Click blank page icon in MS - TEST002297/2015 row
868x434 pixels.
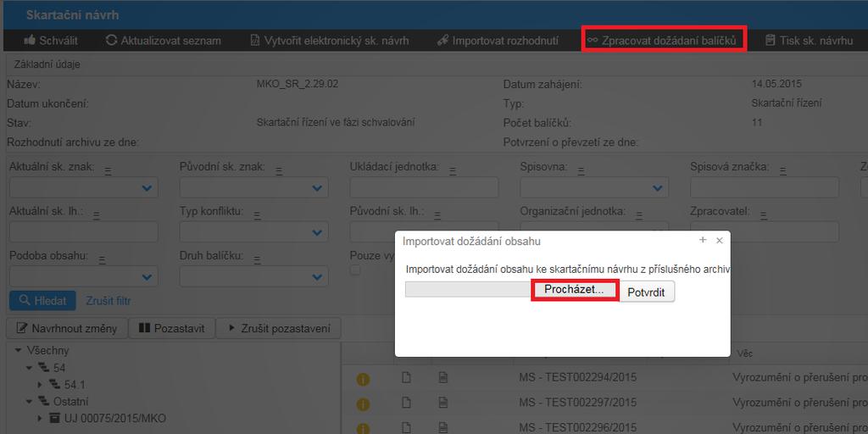point(406,403)
